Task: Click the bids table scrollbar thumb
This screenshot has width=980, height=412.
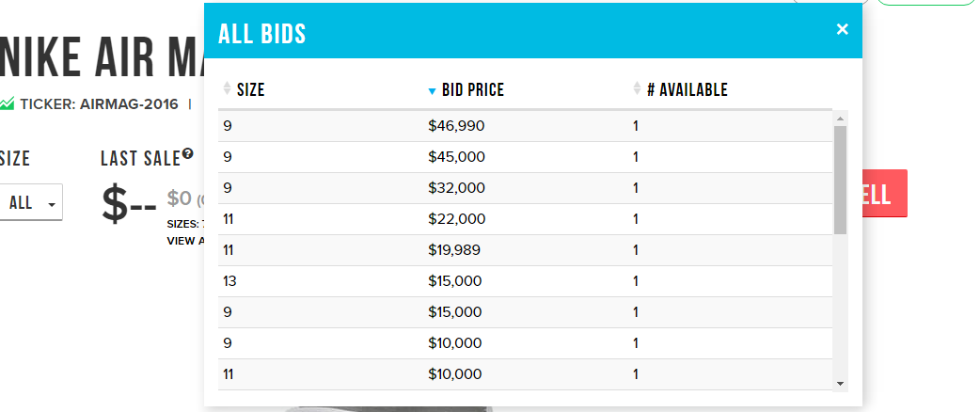Action: 840,179
